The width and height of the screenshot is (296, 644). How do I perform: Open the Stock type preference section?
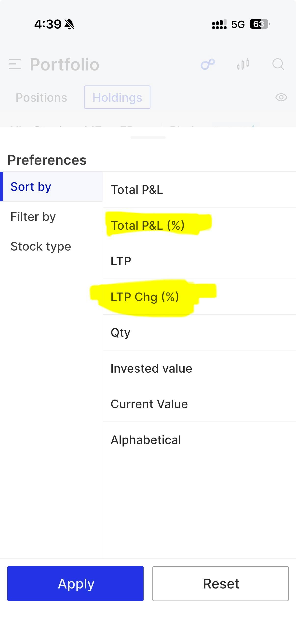click(52, 246)
